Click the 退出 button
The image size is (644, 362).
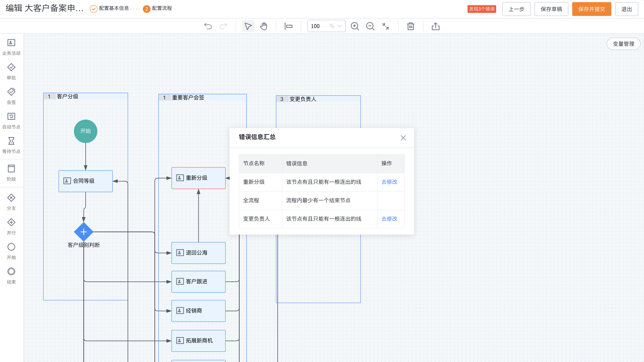coord(627,9)
